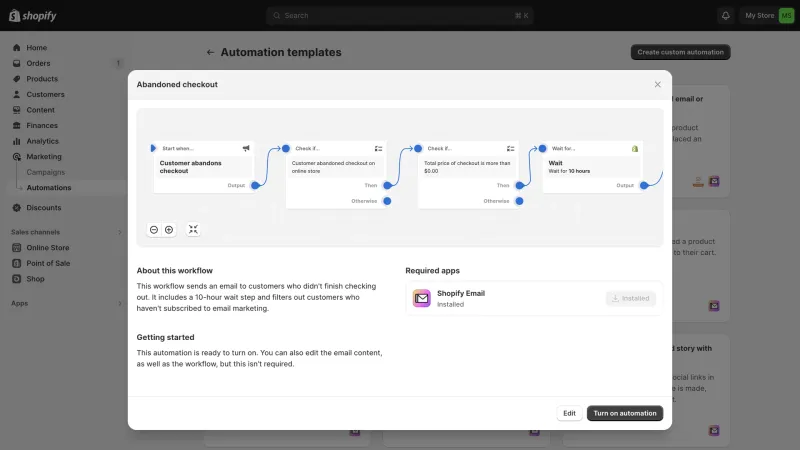Click the Shop channel icon
The image size is (800, 450).
[x=16, y=279]
